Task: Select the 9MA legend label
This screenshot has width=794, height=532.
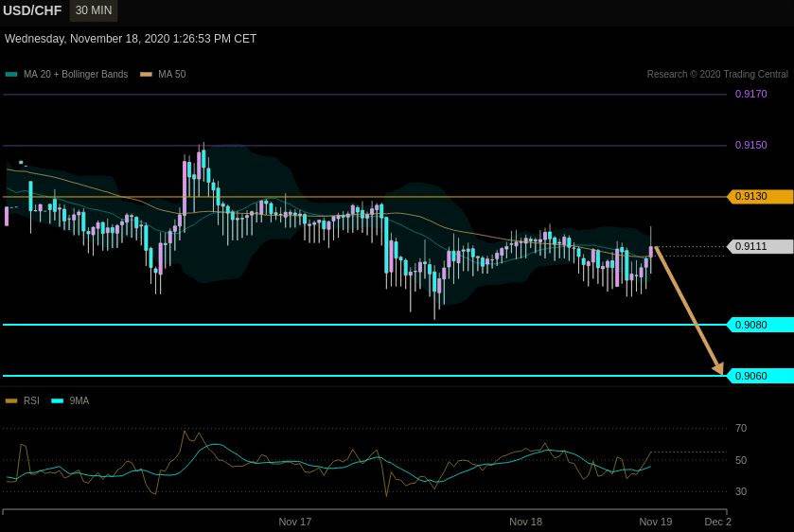Action: (x=79, y=400)
